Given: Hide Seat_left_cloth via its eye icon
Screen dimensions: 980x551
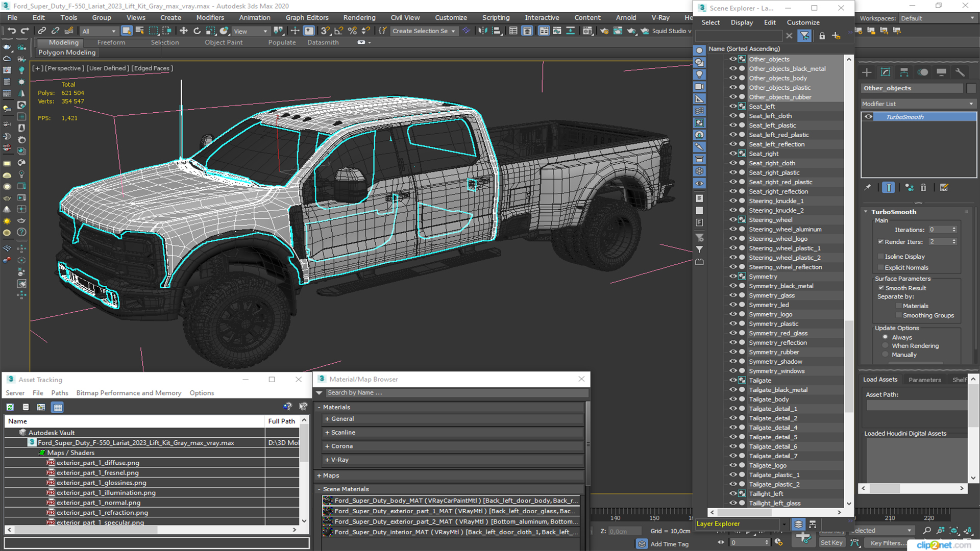Looking at the screenshot, I should 733,116.
